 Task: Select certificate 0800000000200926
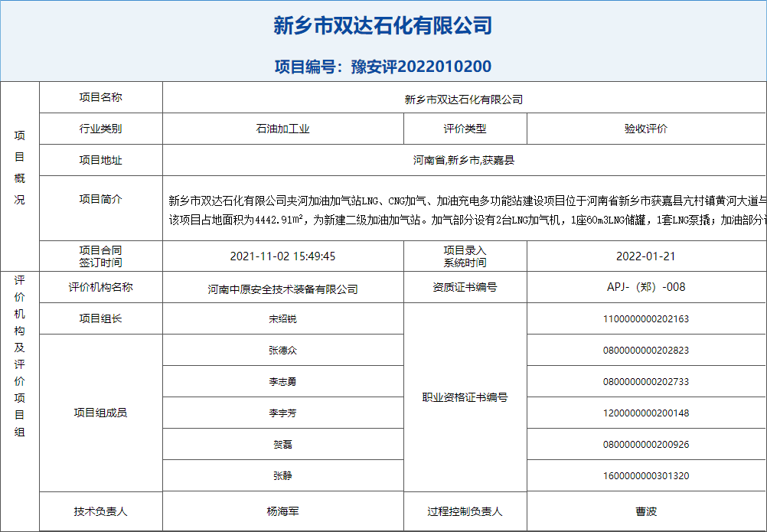(x=646, y=445)
